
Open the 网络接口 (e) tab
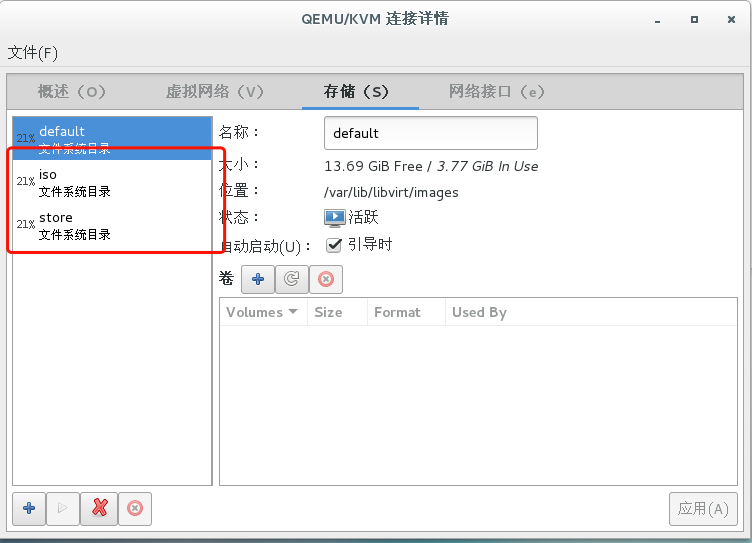click(496, 92)
